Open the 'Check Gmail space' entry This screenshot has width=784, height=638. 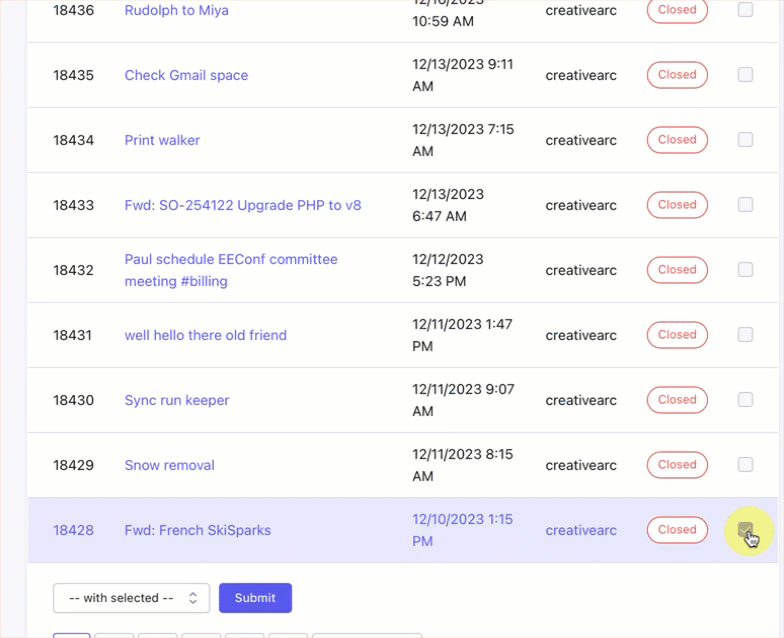pyautogui.click(x=186, y=75)
